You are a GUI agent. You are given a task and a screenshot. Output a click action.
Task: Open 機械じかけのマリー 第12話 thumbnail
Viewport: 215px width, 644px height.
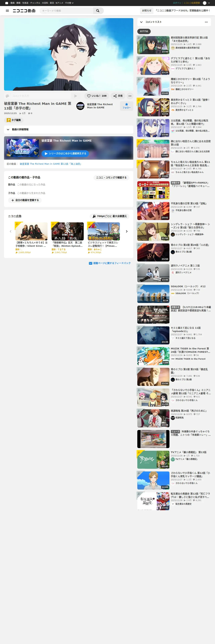pyautogui.click(x=153, y=86)
